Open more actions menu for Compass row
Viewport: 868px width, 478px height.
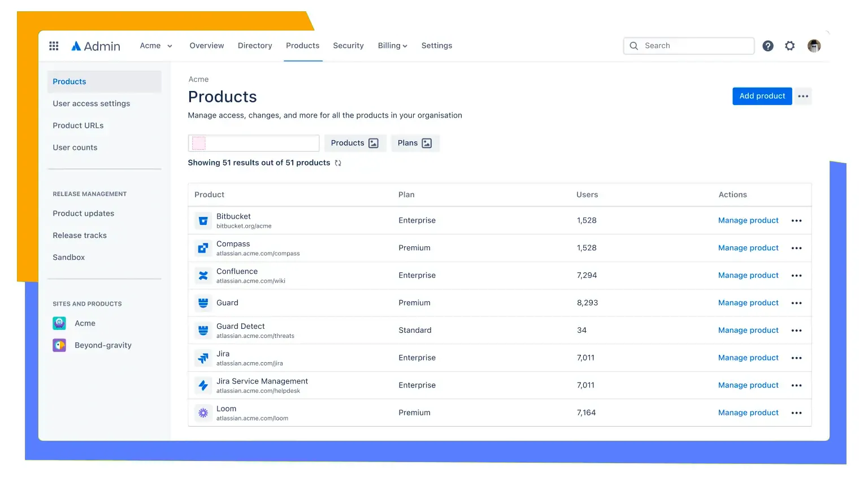click(796, 248)
